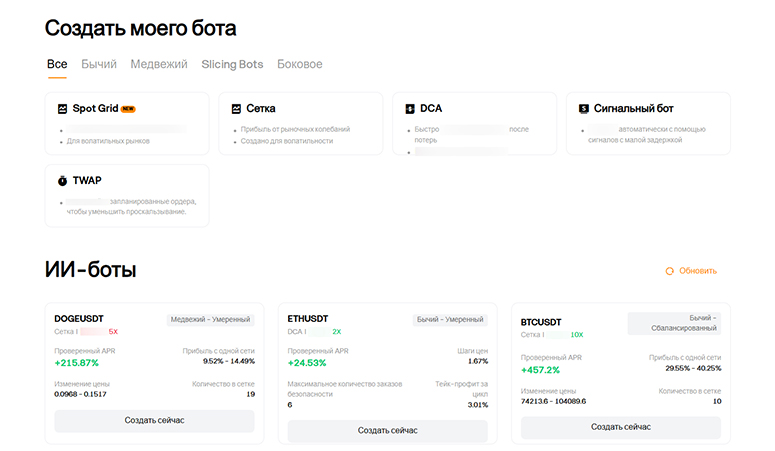This screenshot has height=451, width=775.
Task: Click the orange refresh icon near Обновить
Action: tap(670, 271)
